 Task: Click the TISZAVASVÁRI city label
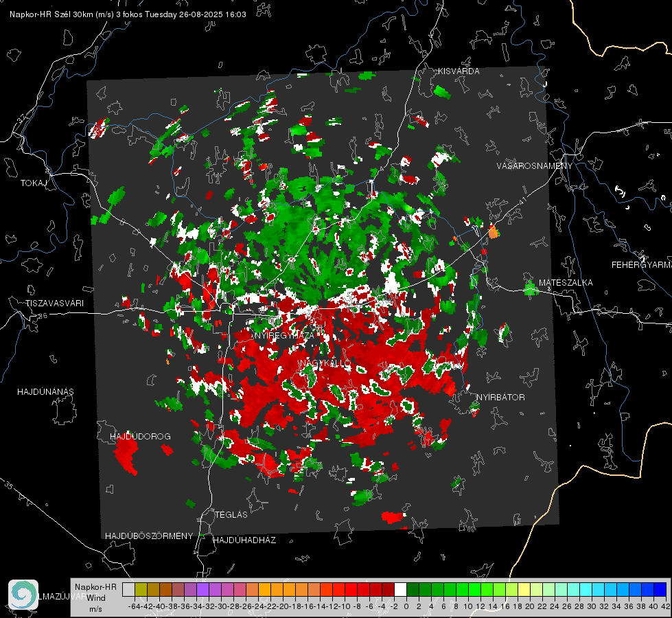click(54, 304)
